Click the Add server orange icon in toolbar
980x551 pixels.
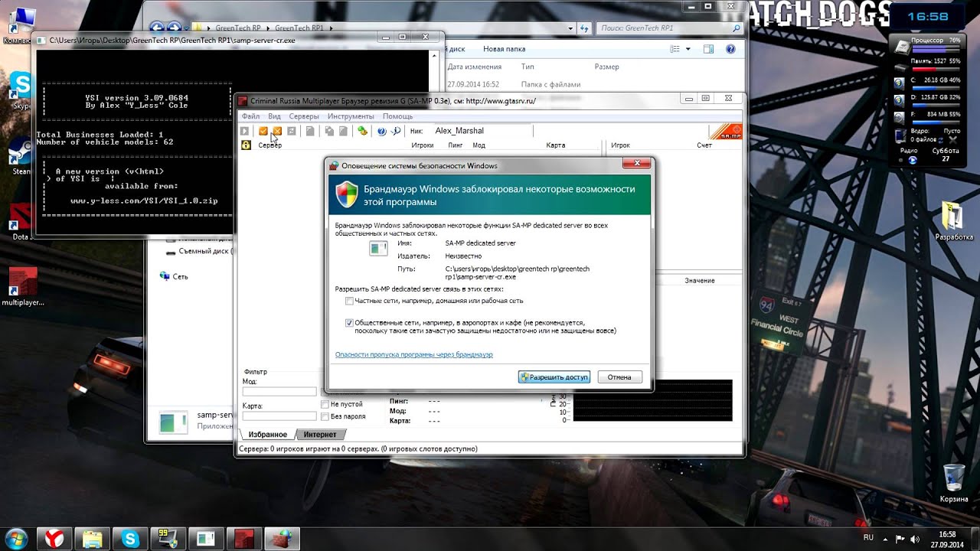(263, 131)
